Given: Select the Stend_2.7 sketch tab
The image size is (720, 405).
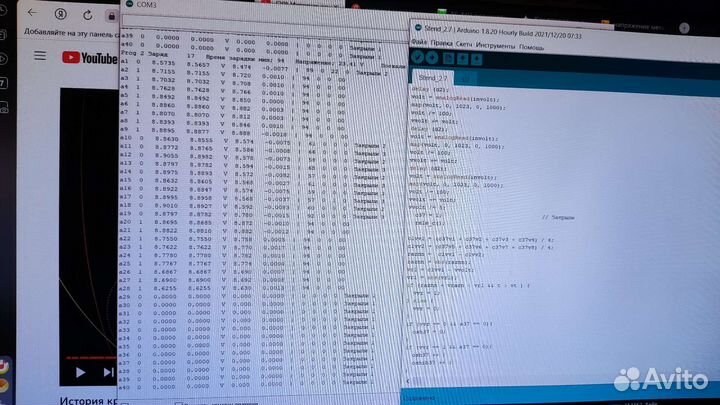Looking at the screenshot, I should [x=435, y=76].
